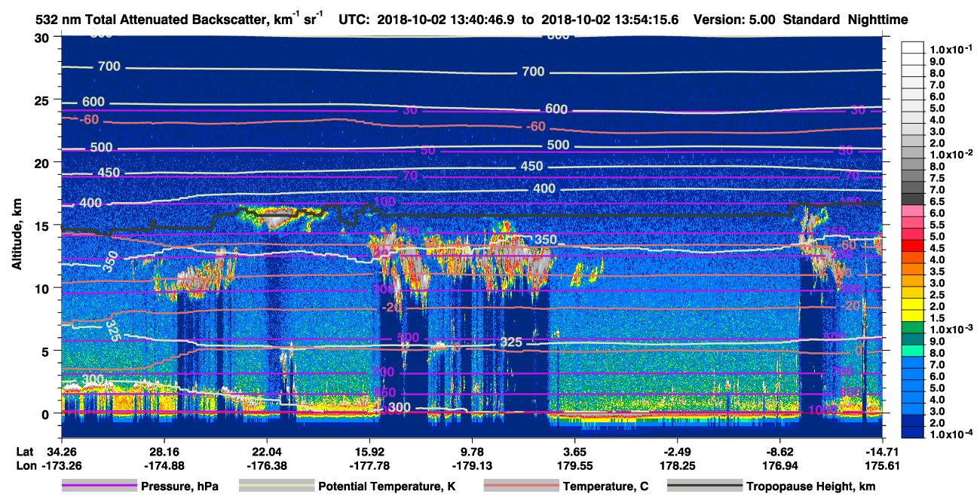The height and width of the screenshot is (503, 980).
Task: Click the 'Potential Temperature, K' legend label
Action: tap(387, 486)
